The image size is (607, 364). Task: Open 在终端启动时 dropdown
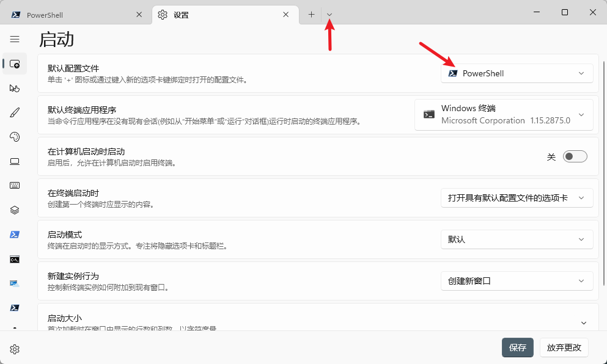(517, 198)
